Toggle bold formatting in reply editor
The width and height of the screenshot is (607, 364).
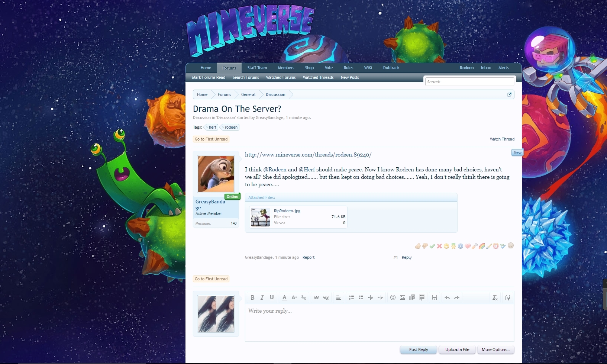point(252,297)
